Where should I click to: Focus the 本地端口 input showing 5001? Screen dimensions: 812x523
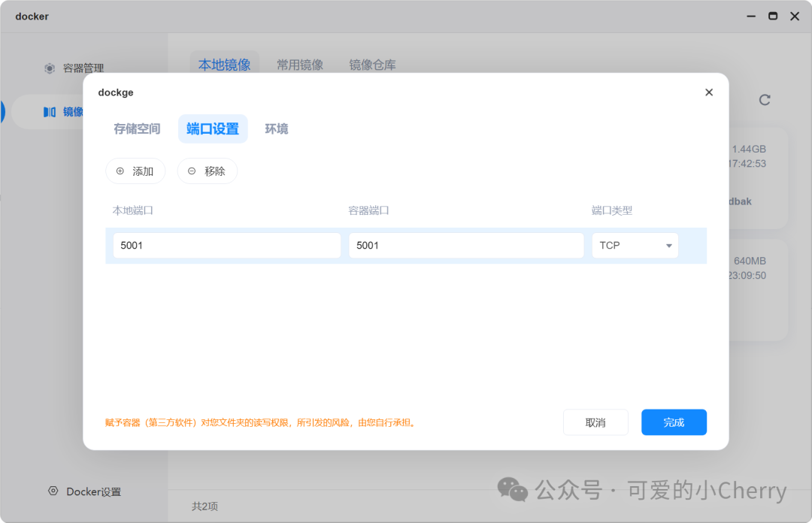(227, 246)
